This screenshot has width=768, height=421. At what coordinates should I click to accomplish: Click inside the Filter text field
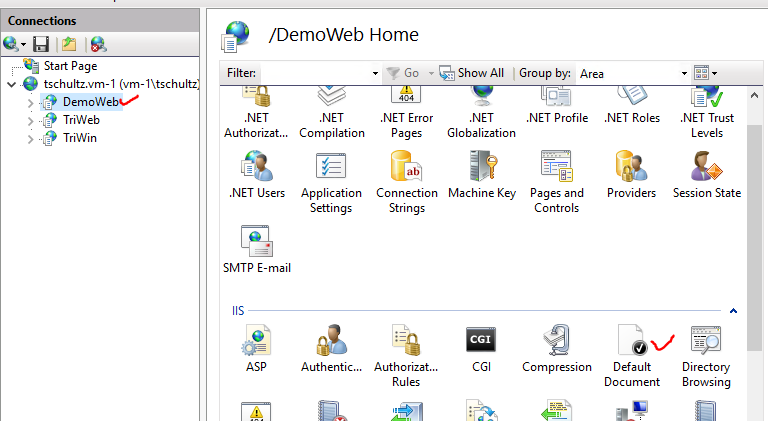coord(316,73)
